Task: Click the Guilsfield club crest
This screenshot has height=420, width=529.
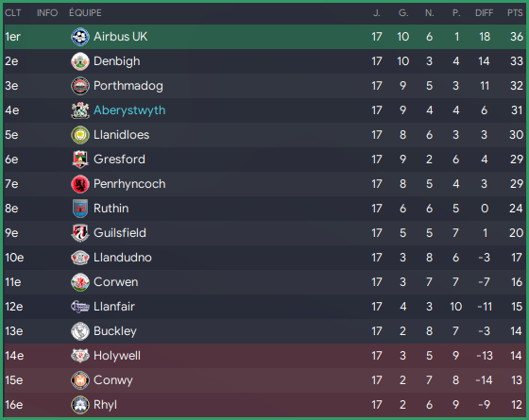Action: pyautogui.click(x=80, y=233)
